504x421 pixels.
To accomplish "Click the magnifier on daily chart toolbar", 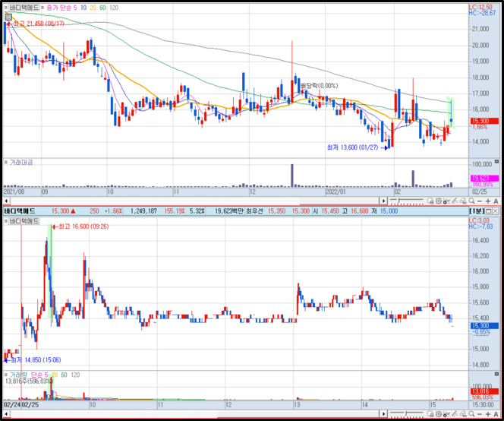I will point(471,201).
